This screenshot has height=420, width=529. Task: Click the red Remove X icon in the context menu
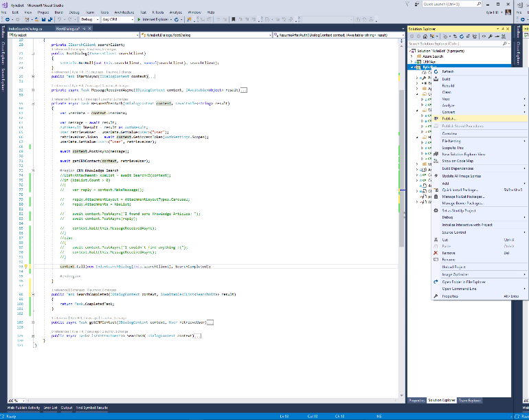point(435,252)
